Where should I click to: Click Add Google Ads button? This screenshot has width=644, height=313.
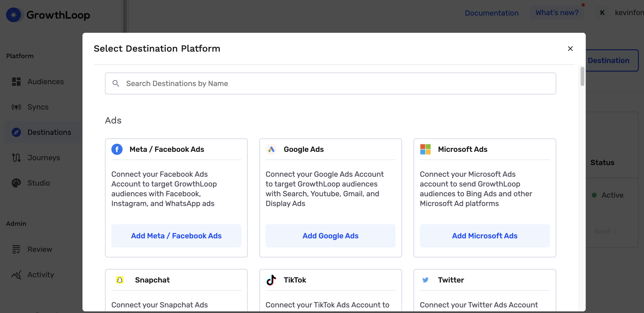330,236
